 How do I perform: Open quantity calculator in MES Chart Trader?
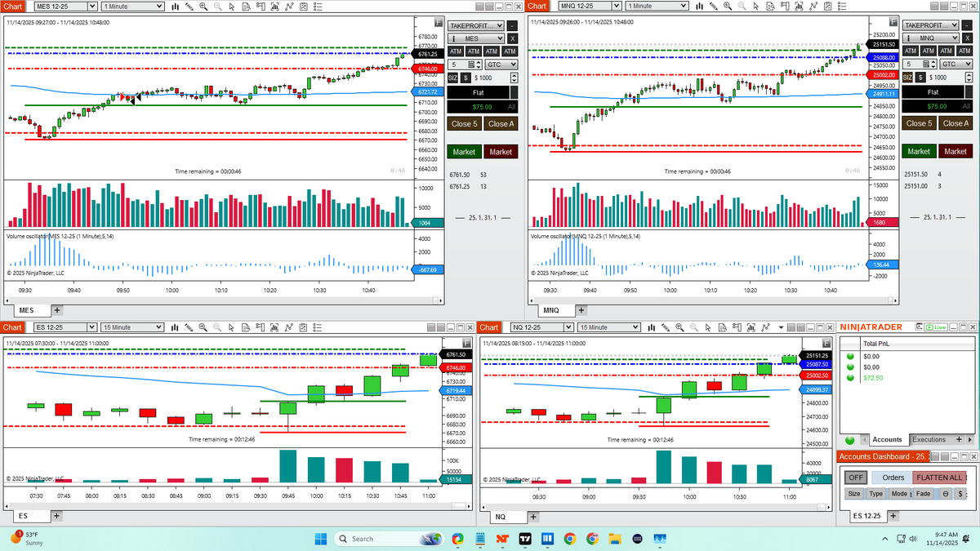click(471, 64)
